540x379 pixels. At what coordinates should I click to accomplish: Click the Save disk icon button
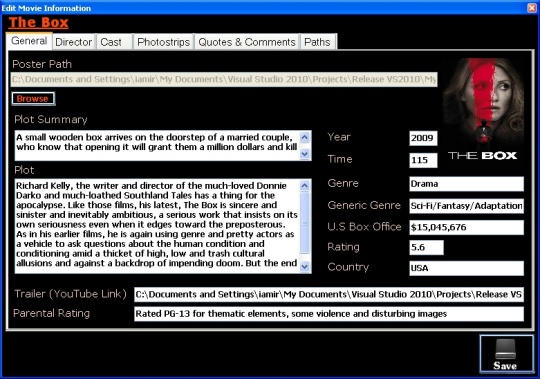[507, 354]
